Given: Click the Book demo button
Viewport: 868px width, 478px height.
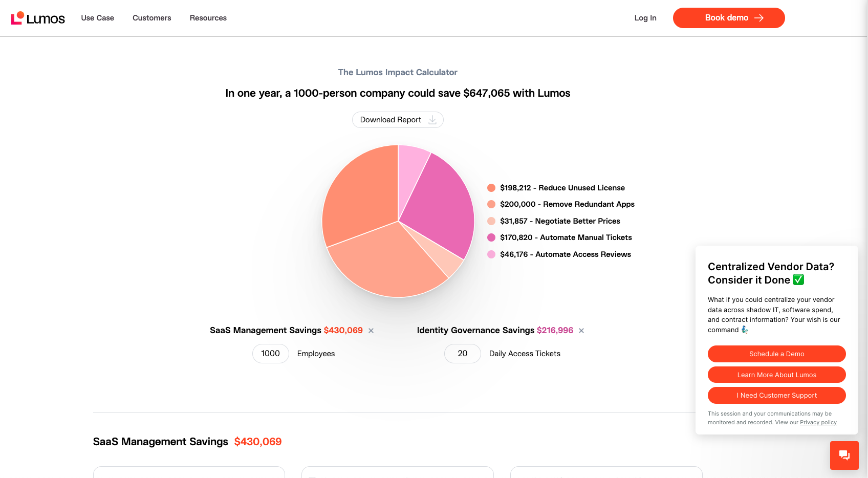Looking at the screenshot, I should [x=729, y=18].
